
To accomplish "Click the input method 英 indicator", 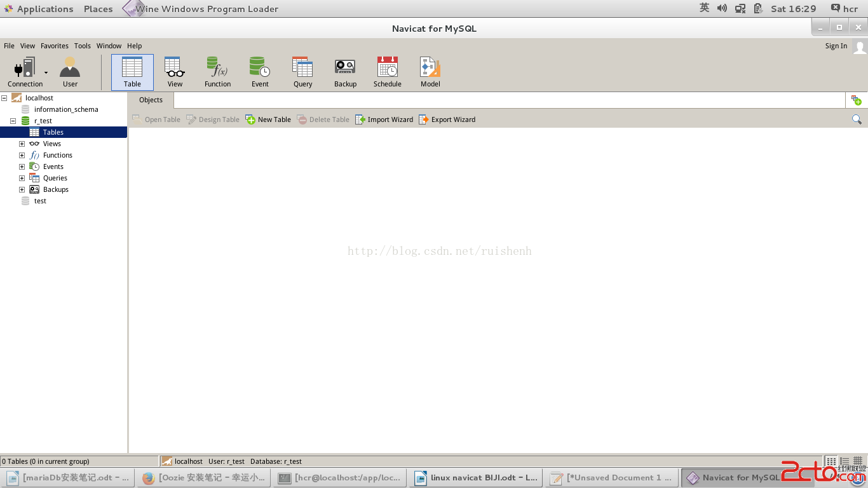I will (x=704, y=8).
